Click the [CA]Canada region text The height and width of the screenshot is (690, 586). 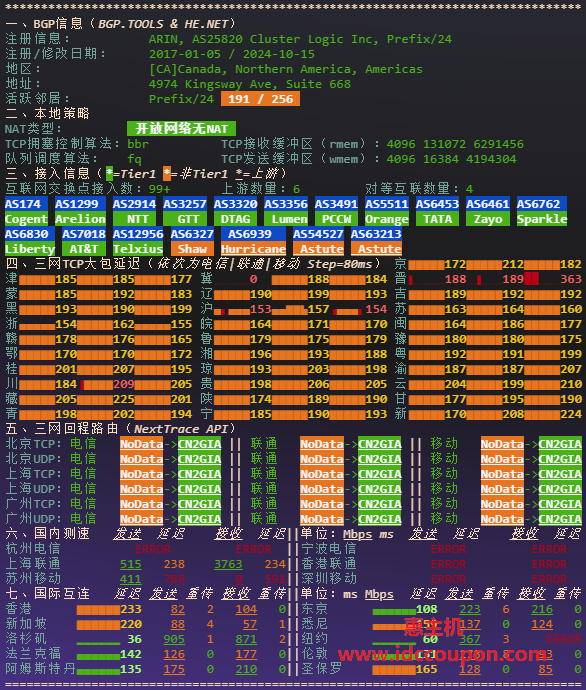click(x=286, y=69)
